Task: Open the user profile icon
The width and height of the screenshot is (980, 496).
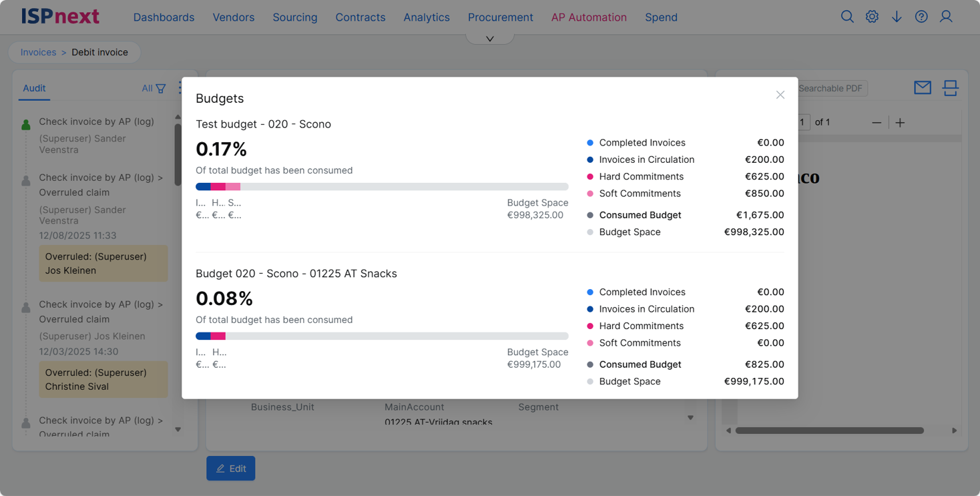Action: click(x=946, y=17)
